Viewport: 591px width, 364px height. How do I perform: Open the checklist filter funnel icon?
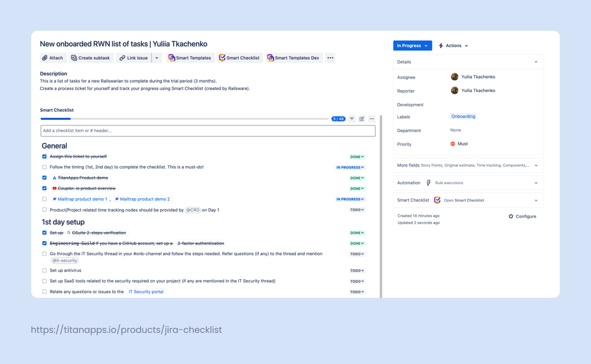[x=352, y=119]
